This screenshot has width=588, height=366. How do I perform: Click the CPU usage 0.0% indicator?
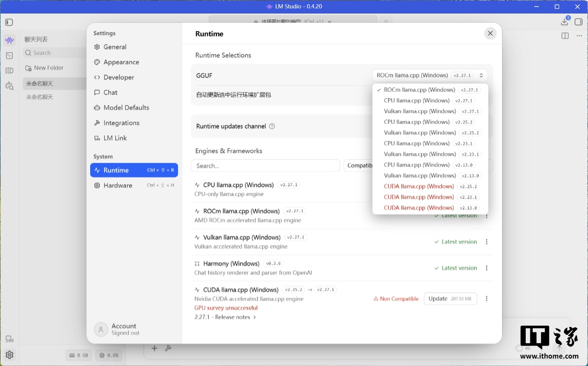109,355
